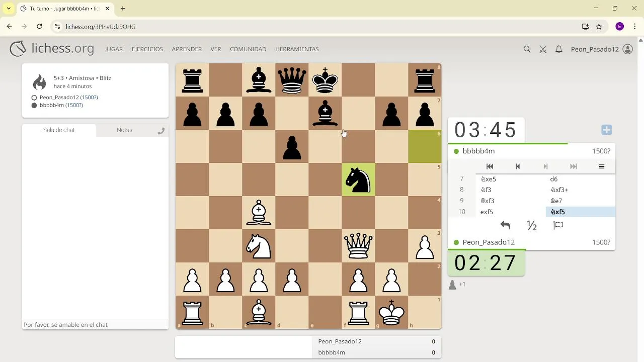
Task: Bookmark page with star icon
Action: [599, 27]
